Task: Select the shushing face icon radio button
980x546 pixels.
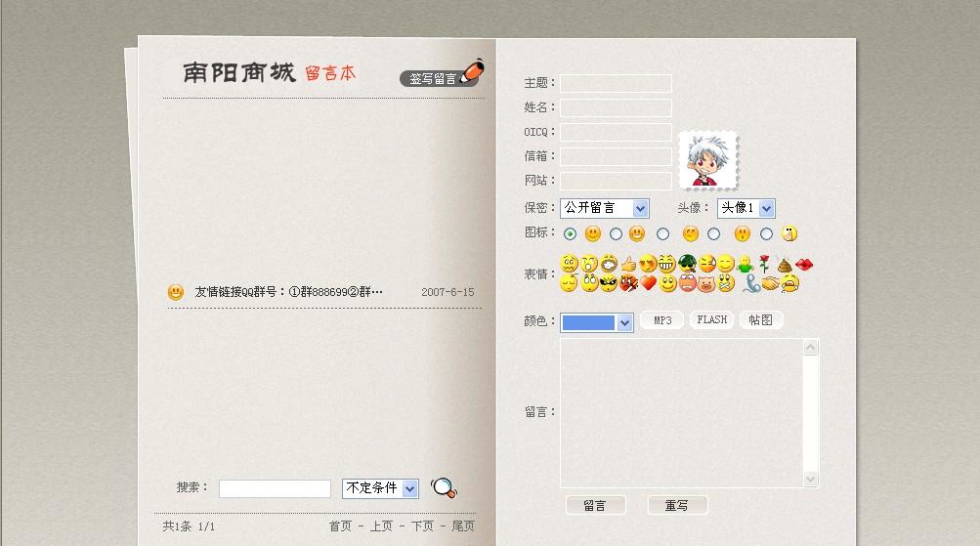Action: click(766, 233)
